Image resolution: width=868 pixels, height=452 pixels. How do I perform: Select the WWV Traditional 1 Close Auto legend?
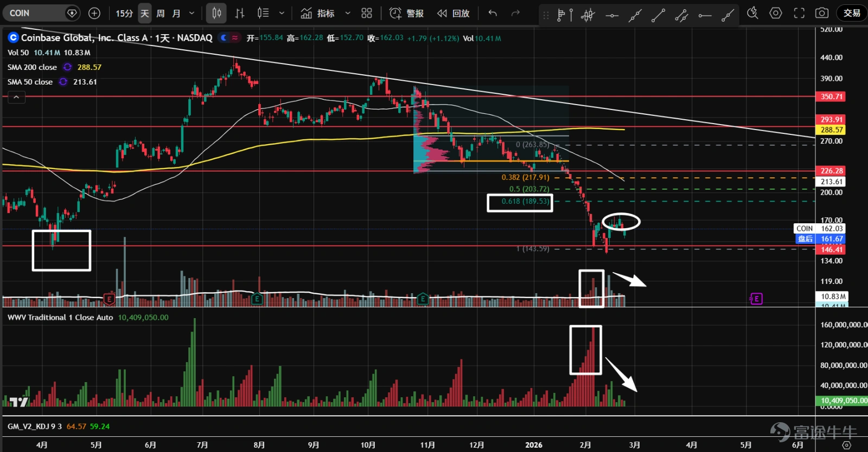click(x=60, y=318)
